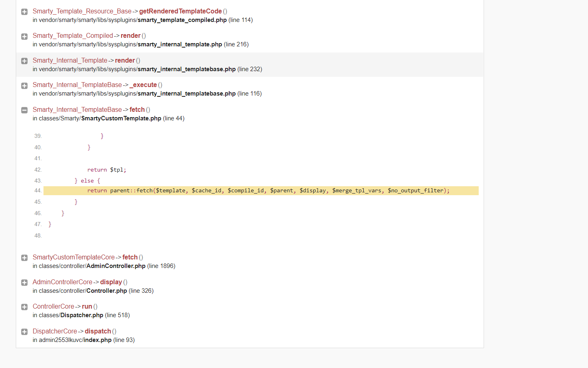588x368 pixels.
Task: Click line number 48 in the code
Action: (x=38, y=236)
